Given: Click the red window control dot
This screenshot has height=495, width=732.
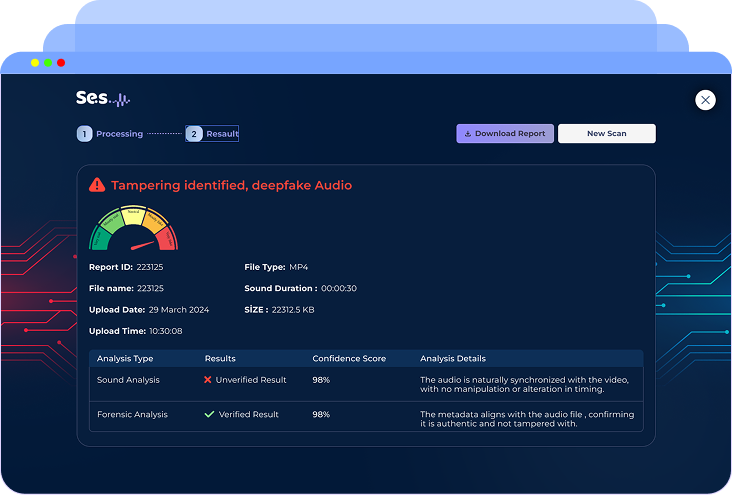Looking at the screenshot, I should (61, 63).
